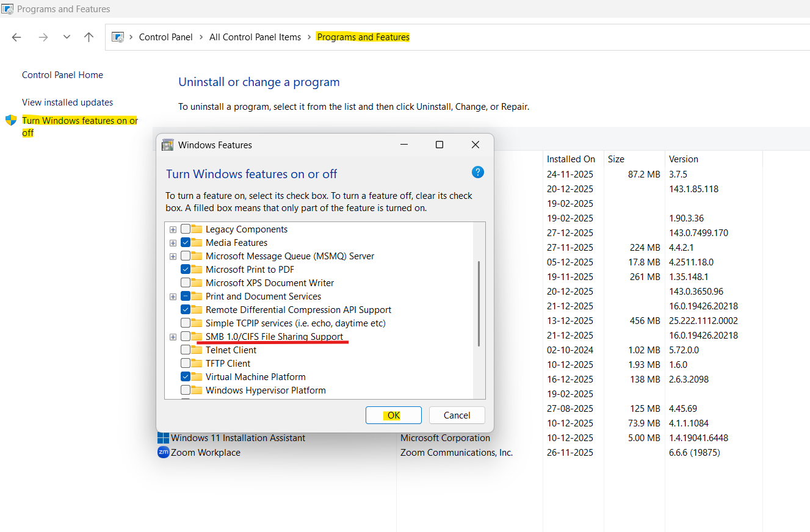Expand Print and Document Services
The image size is (810, 532).
click(173, 296)
